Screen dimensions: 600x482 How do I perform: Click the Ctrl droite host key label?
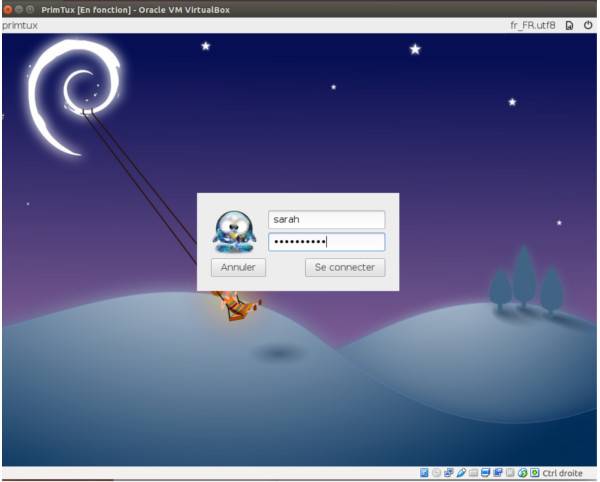(562, 473)
